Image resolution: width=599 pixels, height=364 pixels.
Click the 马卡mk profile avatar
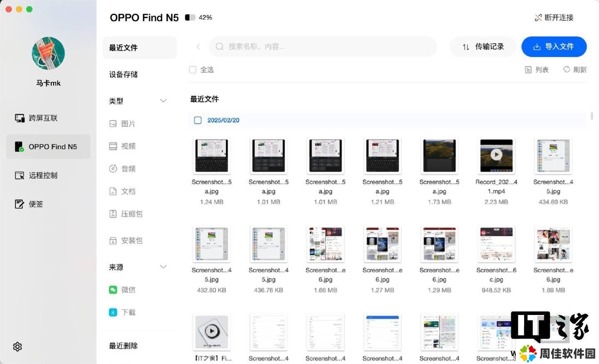click(48, 53)
